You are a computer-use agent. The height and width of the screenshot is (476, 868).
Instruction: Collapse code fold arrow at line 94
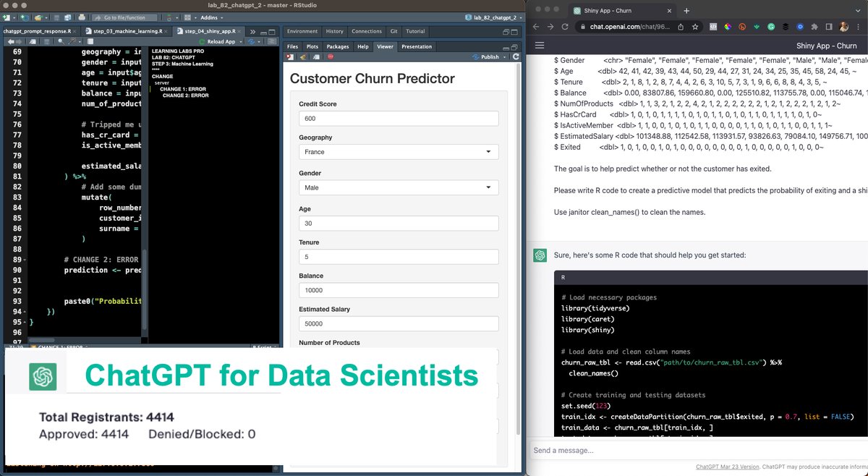26,311
